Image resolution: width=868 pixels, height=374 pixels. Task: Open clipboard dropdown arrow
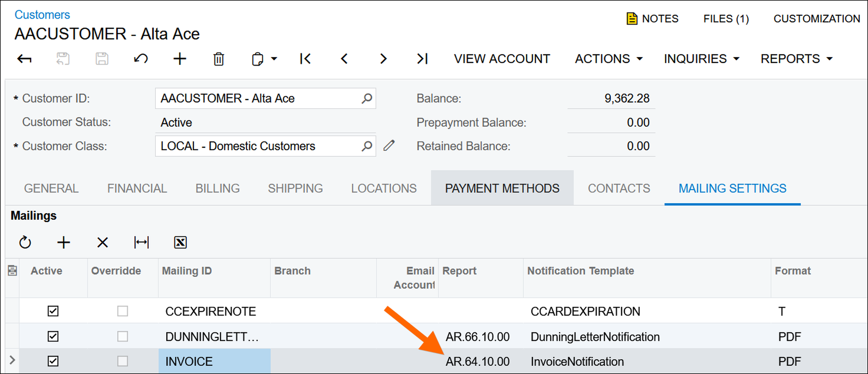point(274,59)
